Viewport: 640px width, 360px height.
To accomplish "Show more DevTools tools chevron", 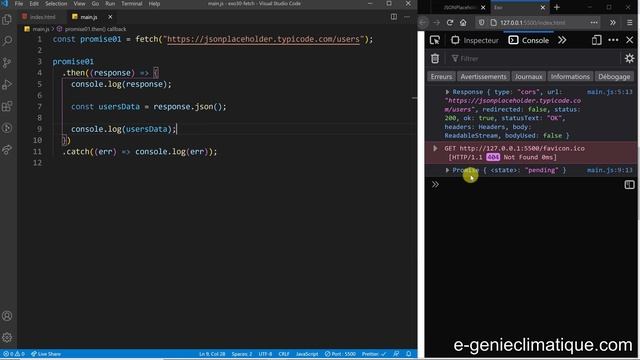I will pos(562,40).
